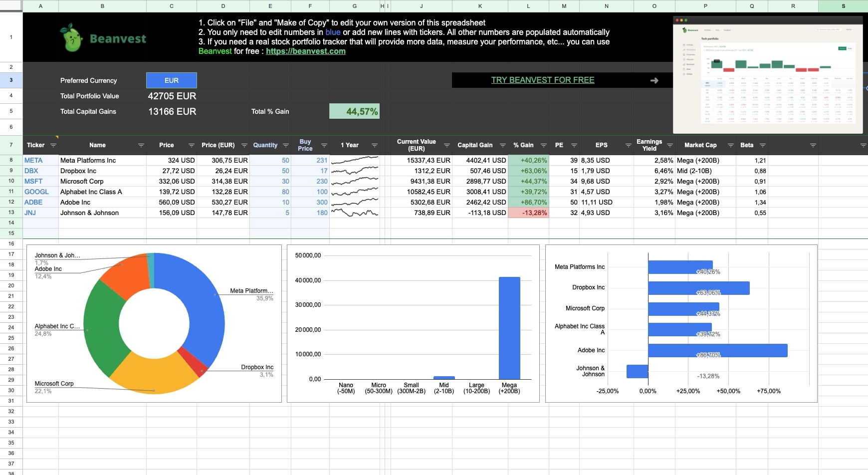Open the Quantity column filter
The width and height of the screenshot is (868, 475).
pos(286,145)
